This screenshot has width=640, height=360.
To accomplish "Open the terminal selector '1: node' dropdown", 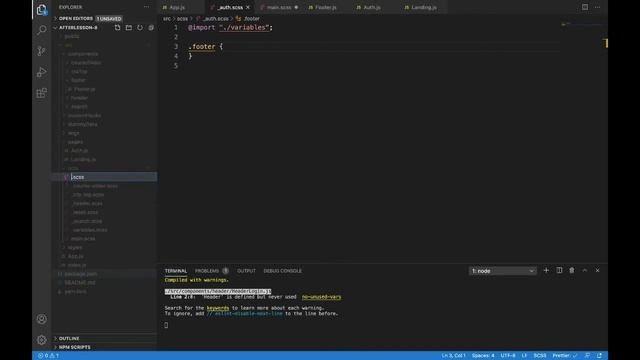I will tap(502, 271).
